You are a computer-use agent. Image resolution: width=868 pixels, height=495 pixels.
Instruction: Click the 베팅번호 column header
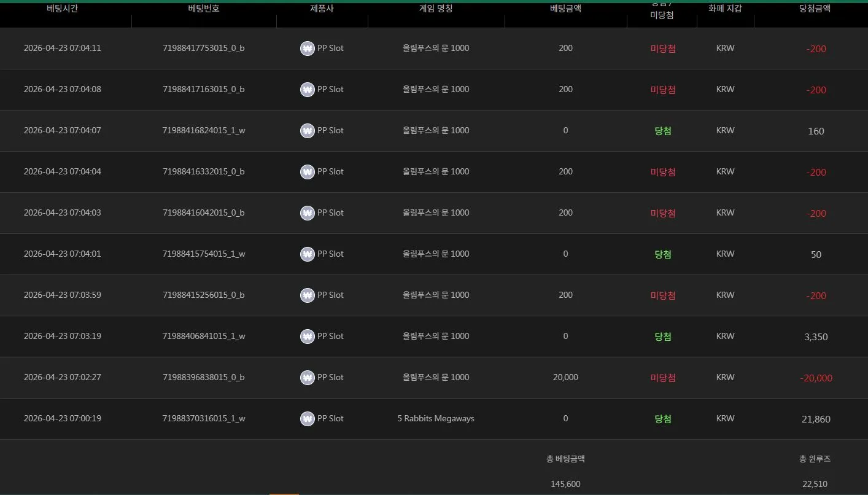pyautogui.click(x=204, y=9)
